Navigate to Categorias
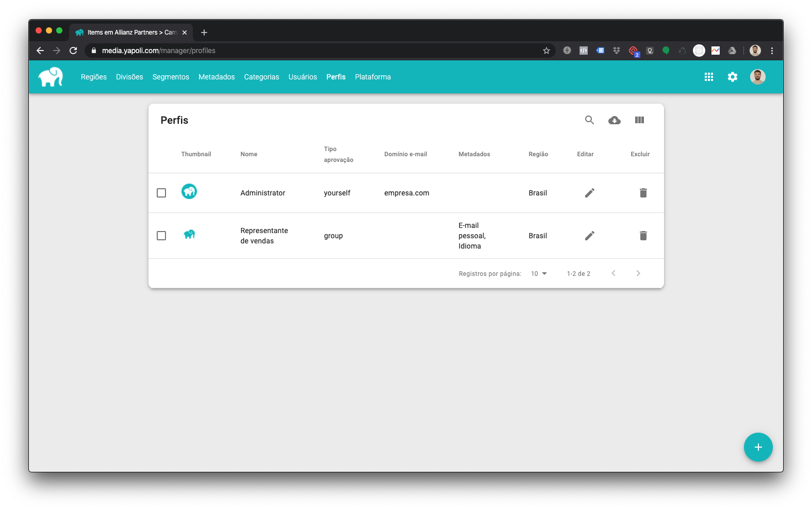 pos(261,77)
